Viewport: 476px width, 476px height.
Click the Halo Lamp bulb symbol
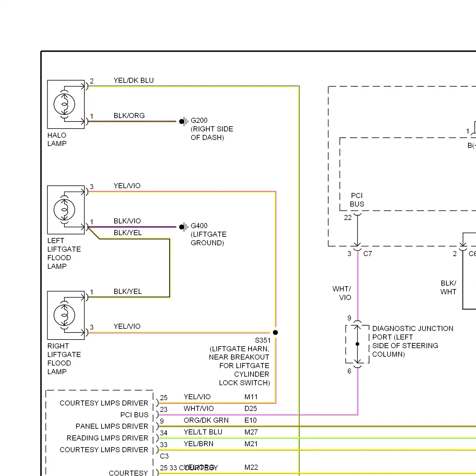[64, 104]
